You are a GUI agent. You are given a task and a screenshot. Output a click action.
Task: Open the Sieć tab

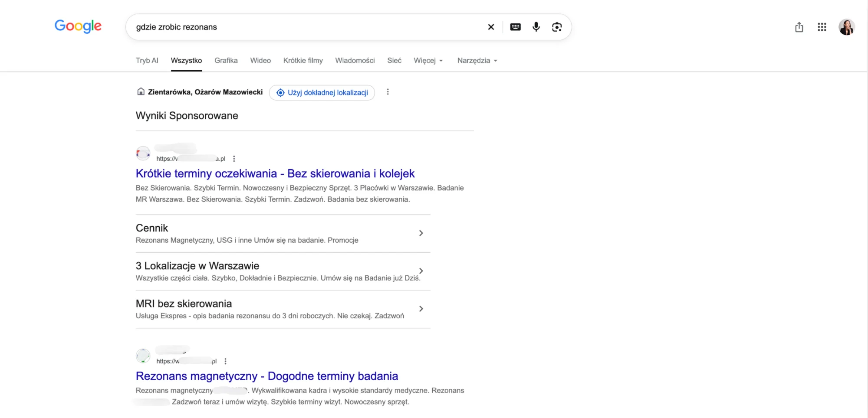click(x=394, y=61)
